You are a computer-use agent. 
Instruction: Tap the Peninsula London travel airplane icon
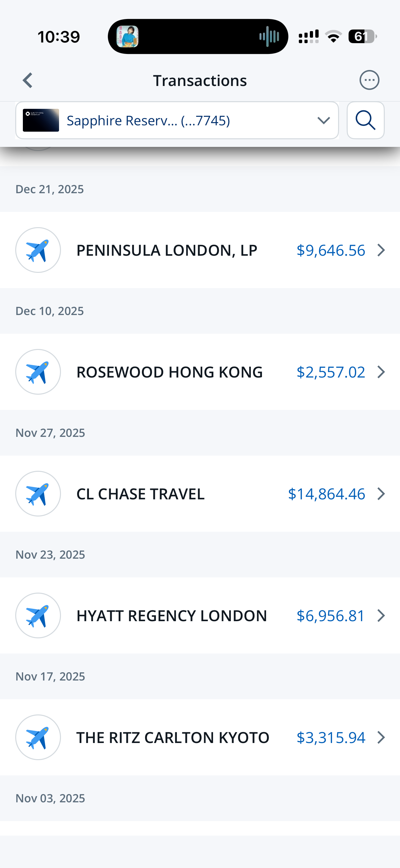click(38, 250)
